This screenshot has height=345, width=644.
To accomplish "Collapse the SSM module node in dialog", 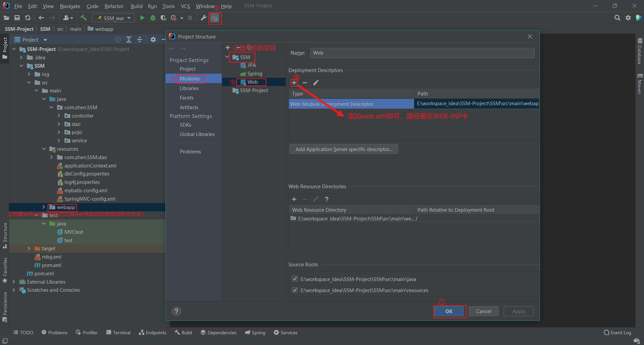I will pyautogui.click(x=227, y=57).
